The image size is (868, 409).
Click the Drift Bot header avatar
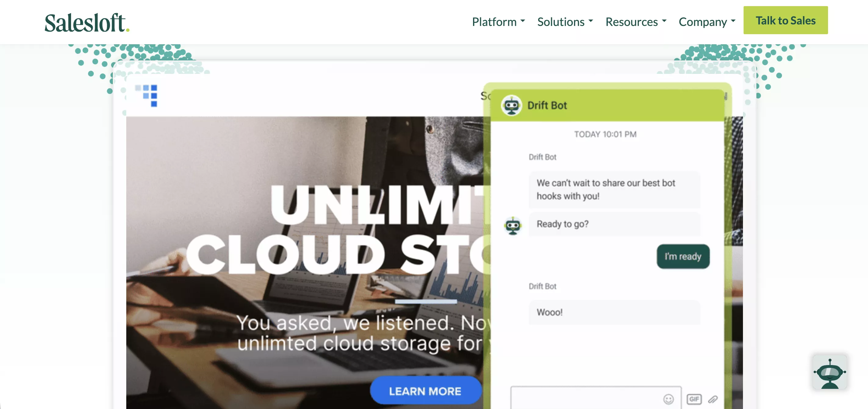point(511,106)
